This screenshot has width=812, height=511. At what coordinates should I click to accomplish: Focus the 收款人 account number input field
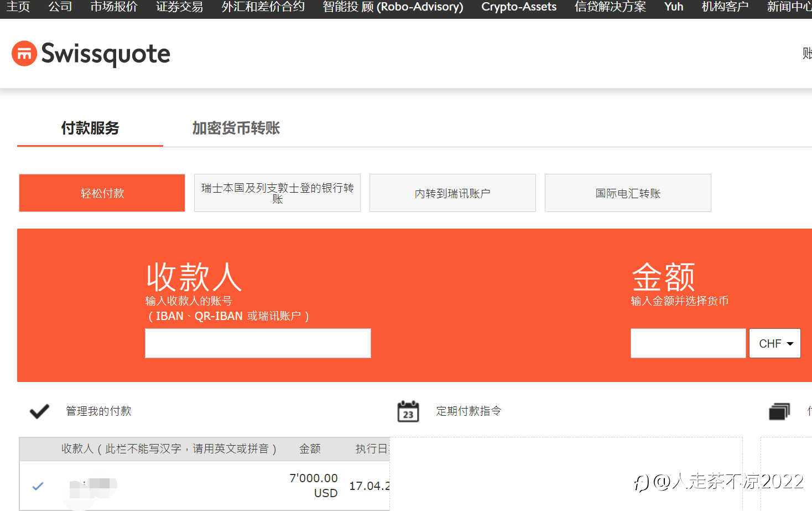click(x=258, y=343)
